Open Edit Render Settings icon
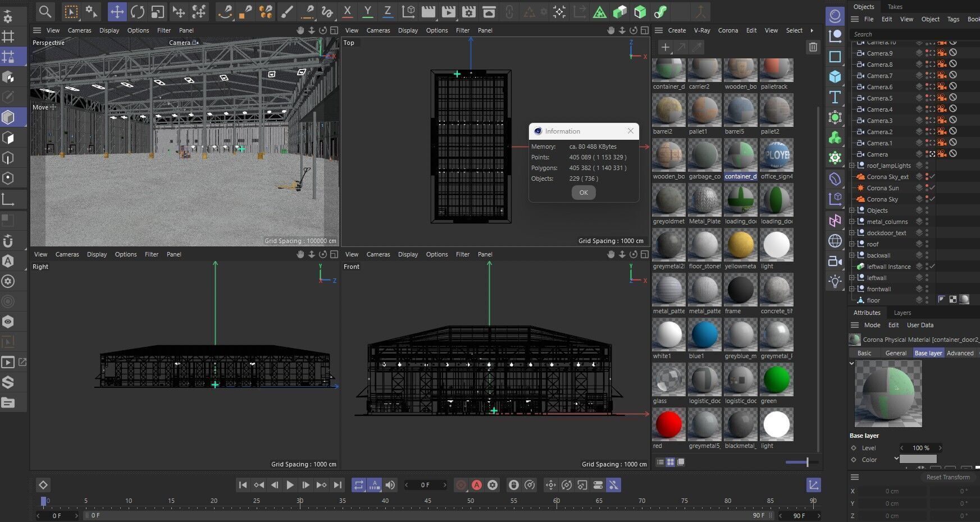This screenshot has height=522, width=980. (468, 11)
